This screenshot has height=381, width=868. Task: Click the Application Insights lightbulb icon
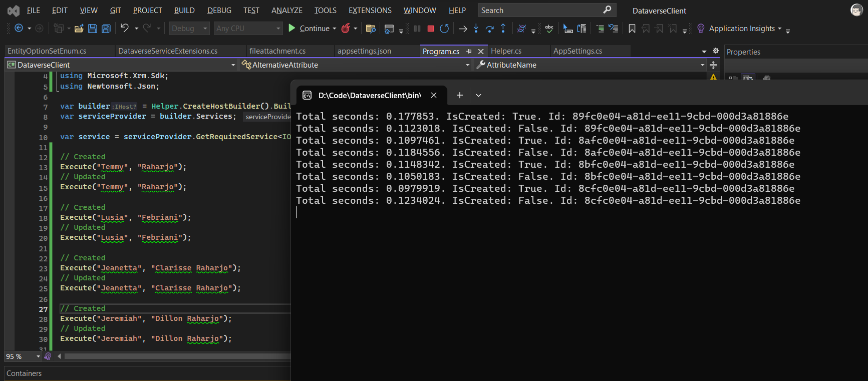tap(701, 29)
